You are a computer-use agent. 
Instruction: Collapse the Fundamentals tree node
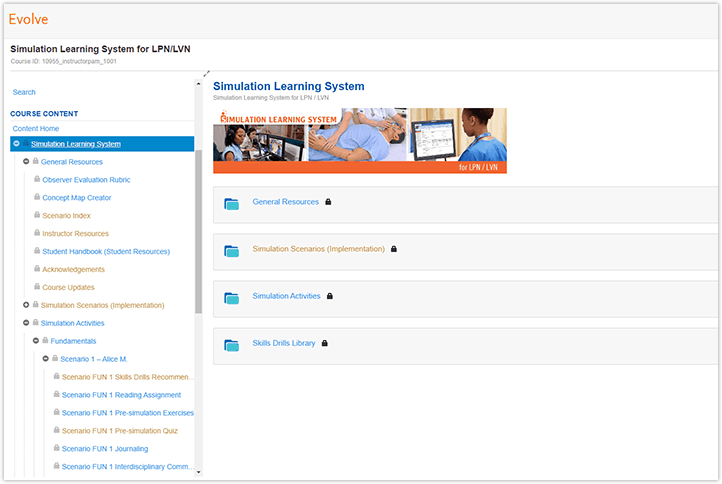click(x=36, y=341)
